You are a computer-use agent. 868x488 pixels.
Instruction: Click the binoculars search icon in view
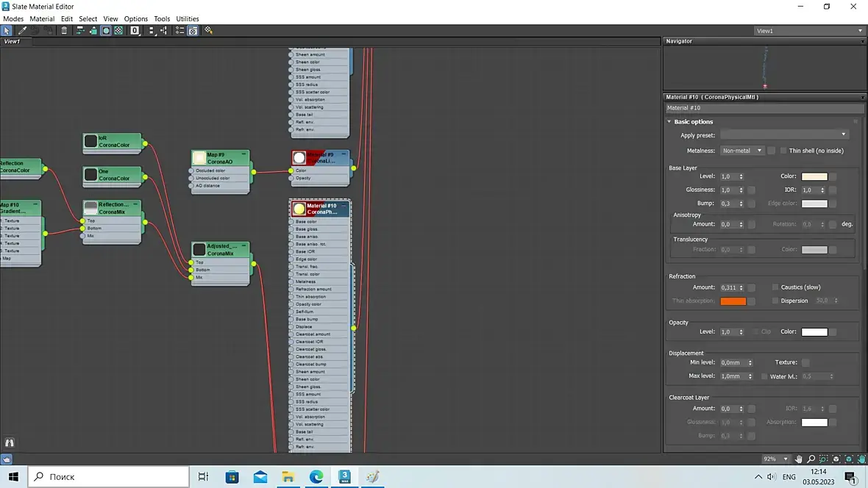coord(10,442)
